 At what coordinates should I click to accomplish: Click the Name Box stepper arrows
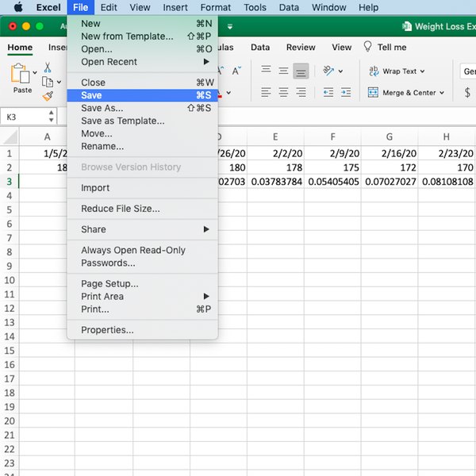coord(51,117)
